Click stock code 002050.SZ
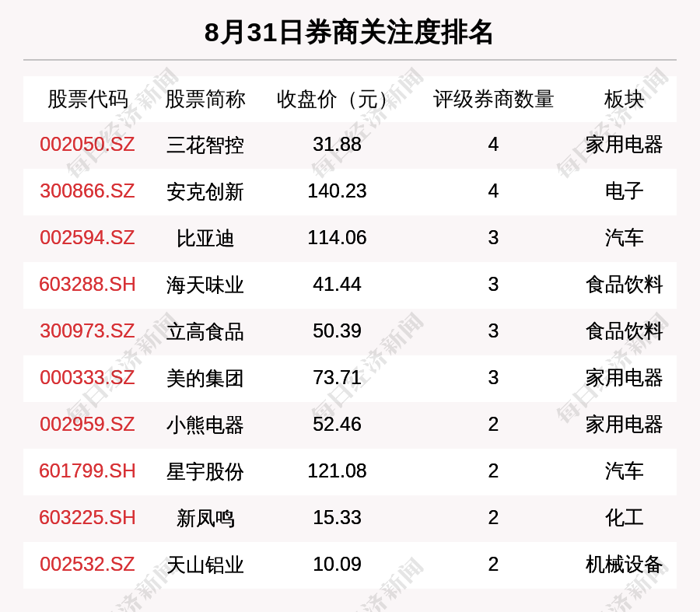The image size is (700, 612). (x=87, y=145)
